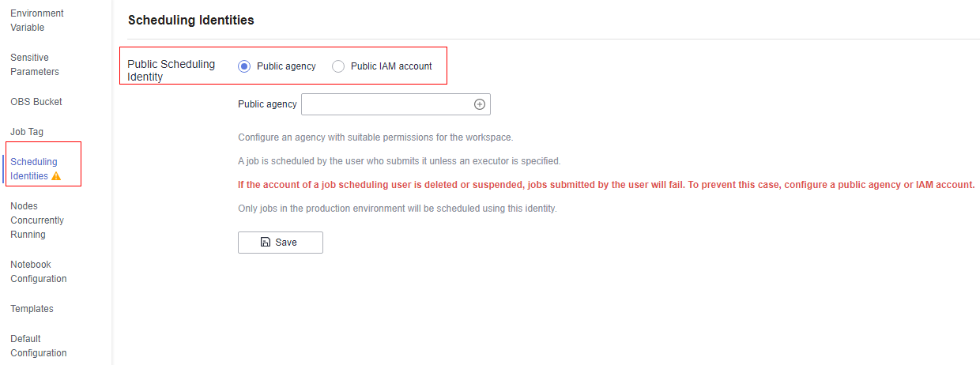Click the Public agency field label

coord(267,104)
